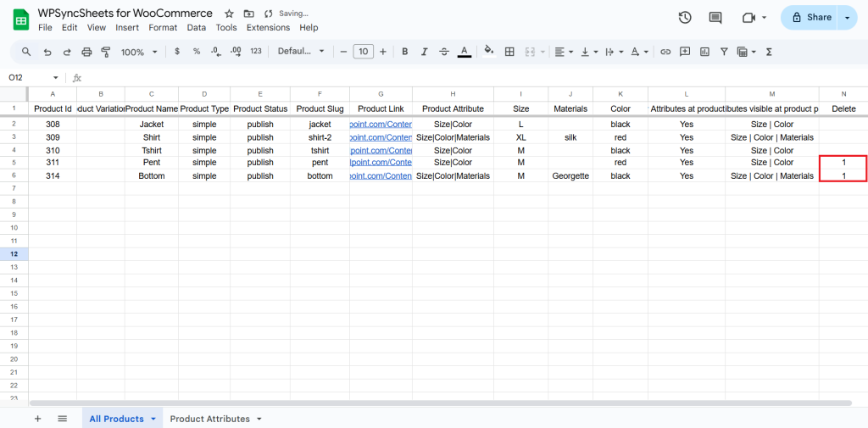Select the Delete cell for Pent
The image size is (868, 428).
[x=843, y=163]
